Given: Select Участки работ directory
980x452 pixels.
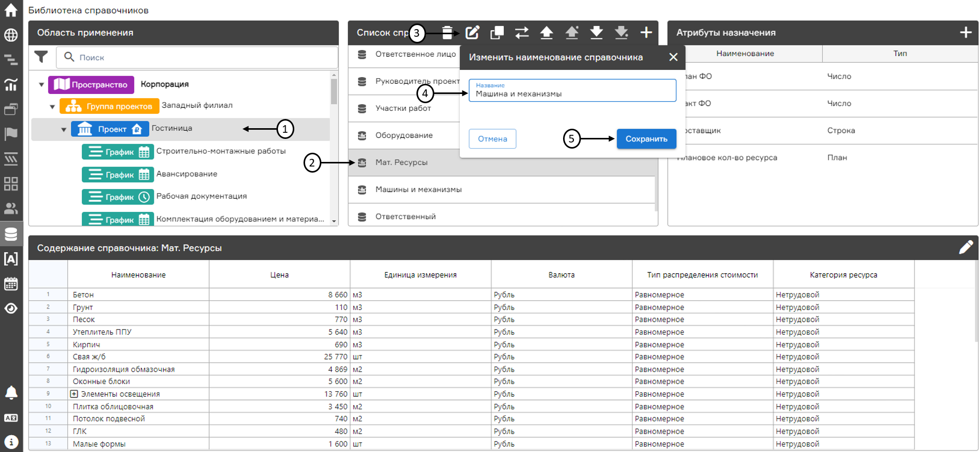Looking at the screenshot, I should click(x=404, y=108).
